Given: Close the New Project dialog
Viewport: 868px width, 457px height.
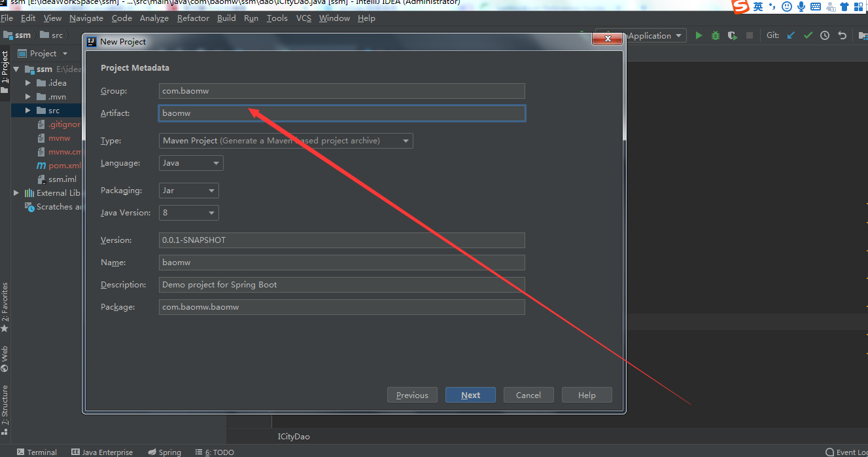Looking at the screenshot, I should (x=607, y=41).
